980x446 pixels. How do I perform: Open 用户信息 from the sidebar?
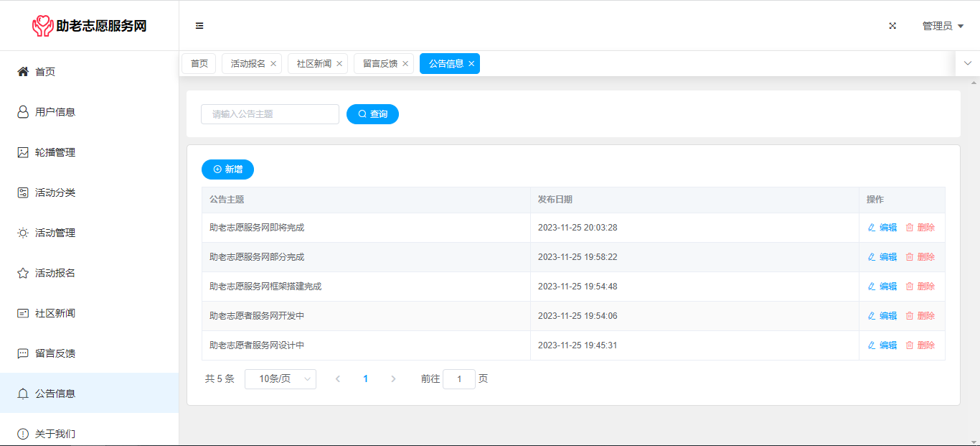click(55, 112)
